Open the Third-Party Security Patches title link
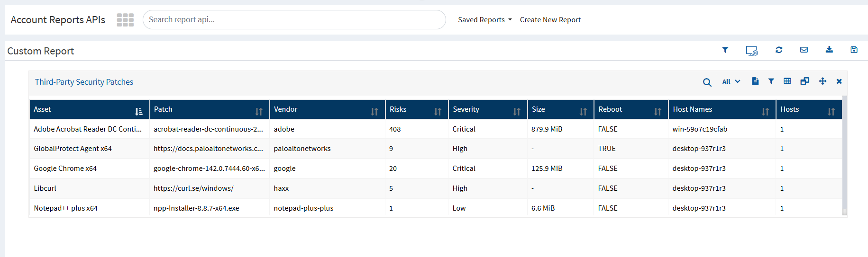The image size is (868, 257). pos(84,82)
